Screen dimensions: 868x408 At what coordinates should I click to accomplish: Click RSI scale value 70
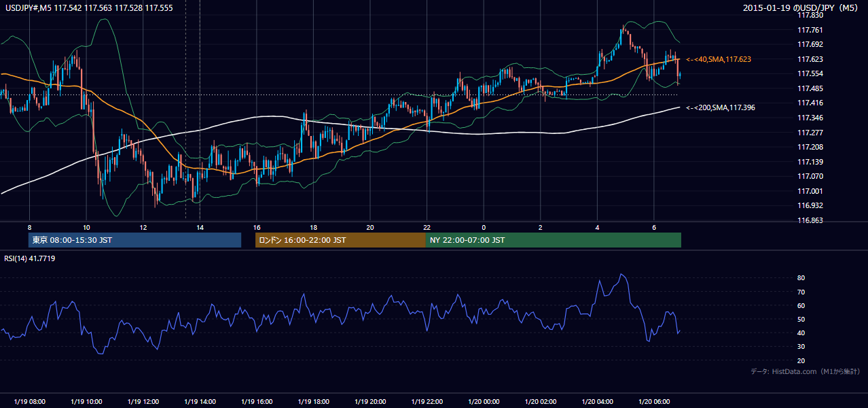pyautogui.click(x=801, y=292)
